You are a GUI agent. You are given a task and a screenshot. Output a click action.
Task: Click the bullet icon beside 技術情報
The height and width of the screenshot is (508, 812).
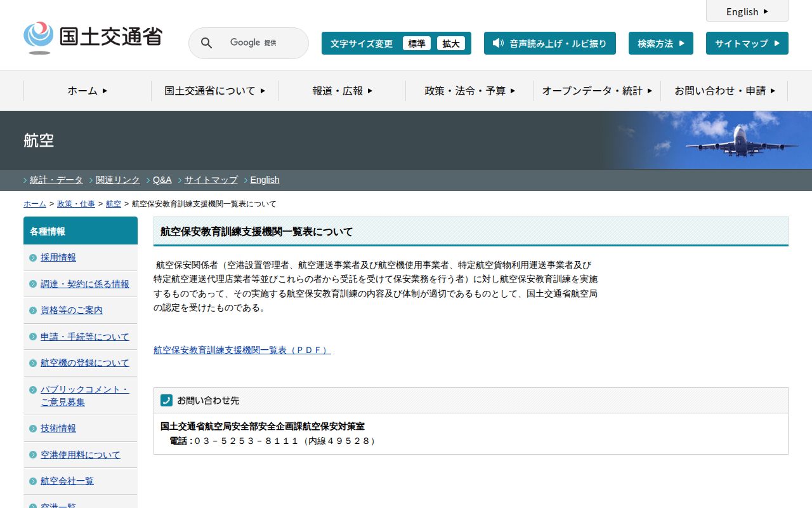[33, 429]
